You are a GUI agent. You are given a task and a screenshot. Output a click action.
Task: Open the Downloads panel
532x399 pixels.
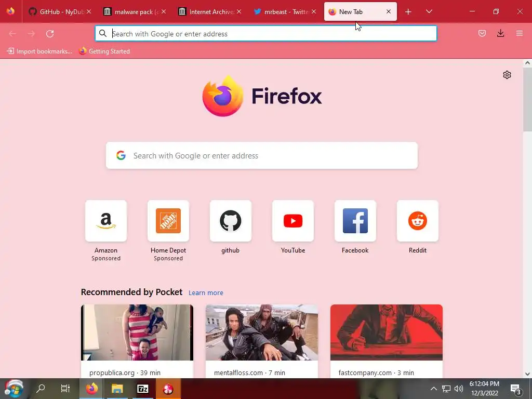500,33
